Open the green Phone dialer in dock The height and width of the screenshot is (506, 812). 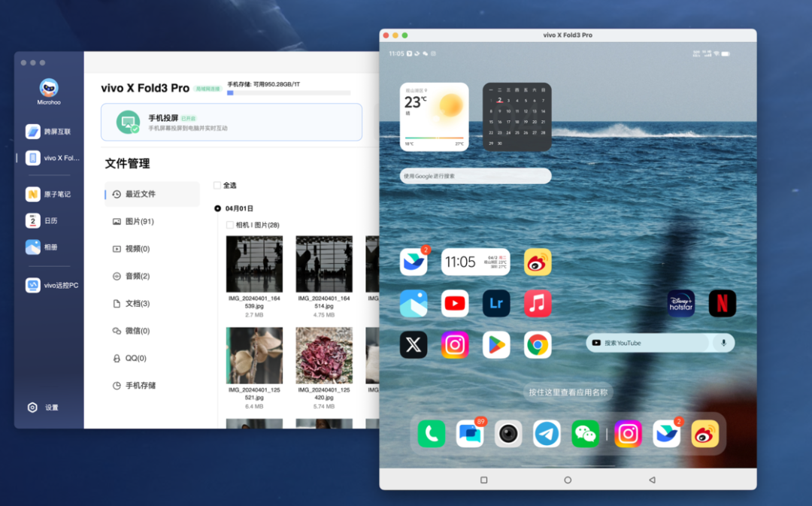[432, 434]
